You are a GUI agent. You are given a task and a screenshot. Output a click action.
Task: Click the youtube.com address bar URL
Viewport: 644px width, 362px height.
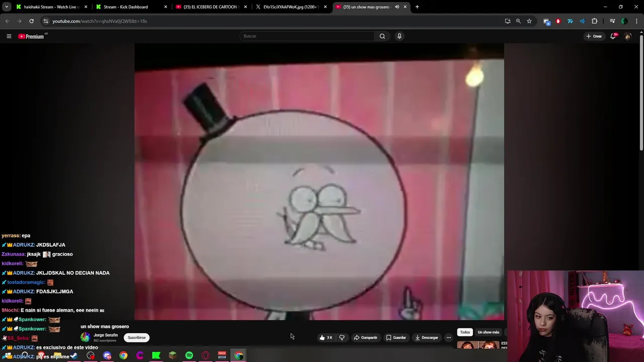(x=100, y=21)
